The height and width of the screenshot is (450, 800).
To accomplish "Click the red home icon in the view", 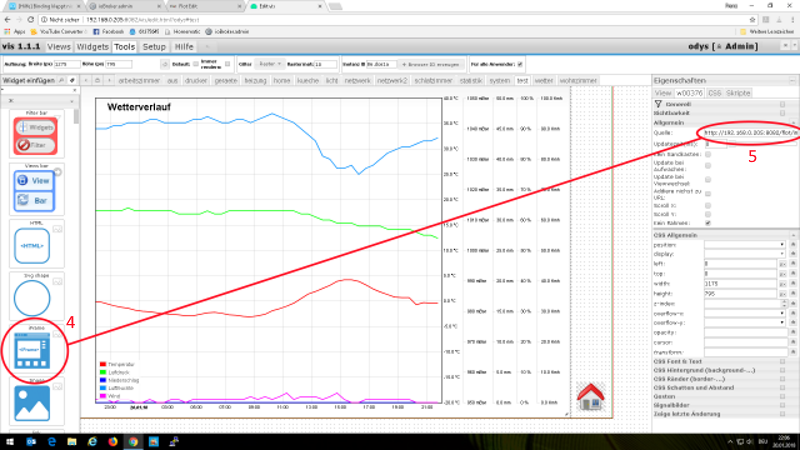I will point(590,395).
